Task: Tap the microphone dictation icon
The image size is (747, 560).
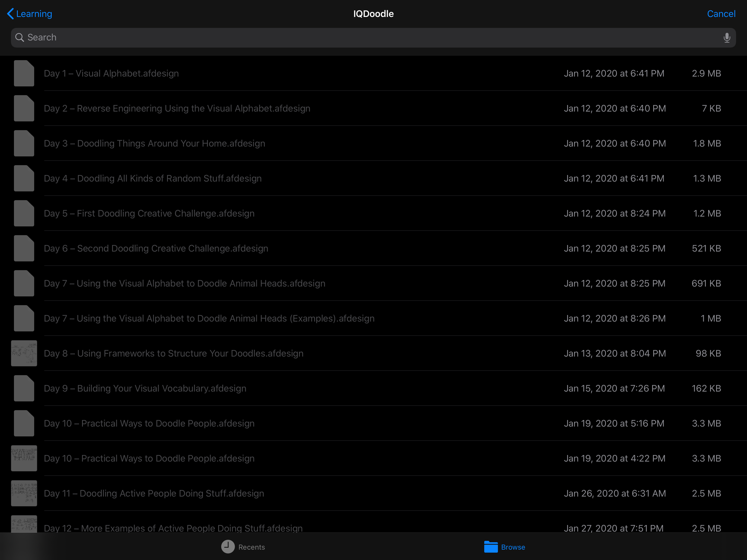Action: tap(727, 37)
